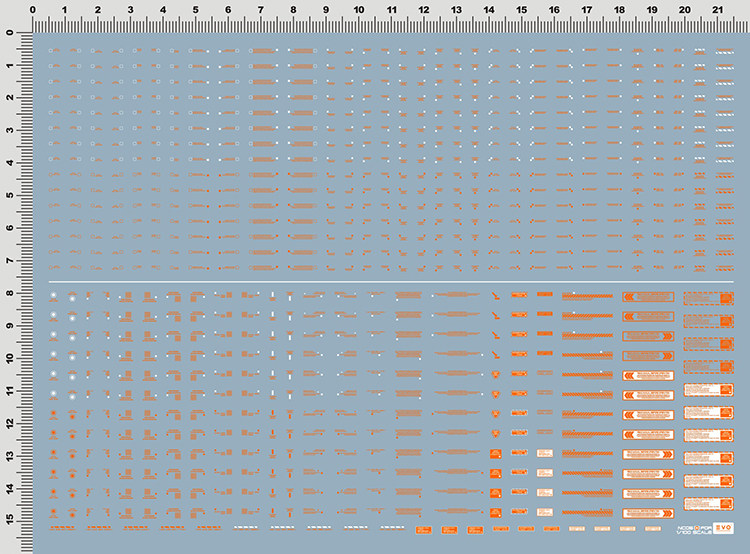Click number 5 on the top ruler

[196, 10]
